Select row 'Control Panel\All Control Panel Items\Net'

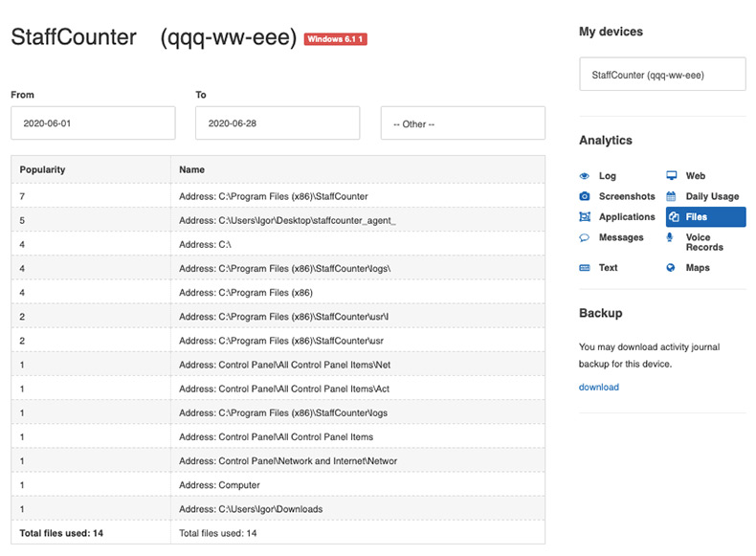pos(278,365)
